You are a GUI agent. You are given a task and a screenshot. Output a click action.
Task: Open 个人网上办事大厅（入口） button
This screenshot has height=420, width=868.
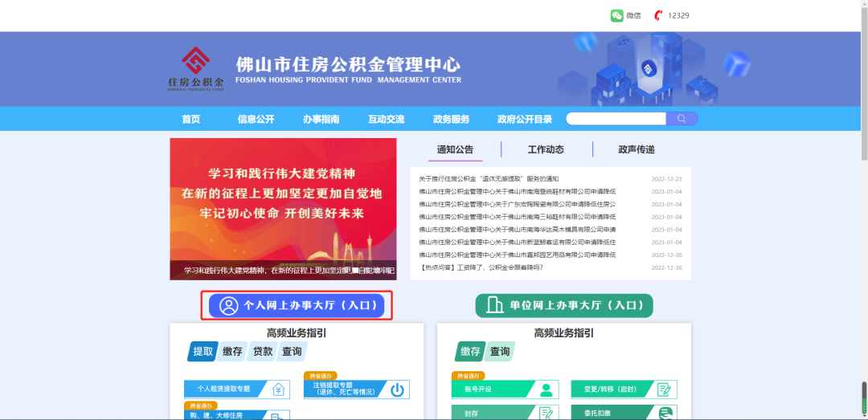tap(296, 305)
